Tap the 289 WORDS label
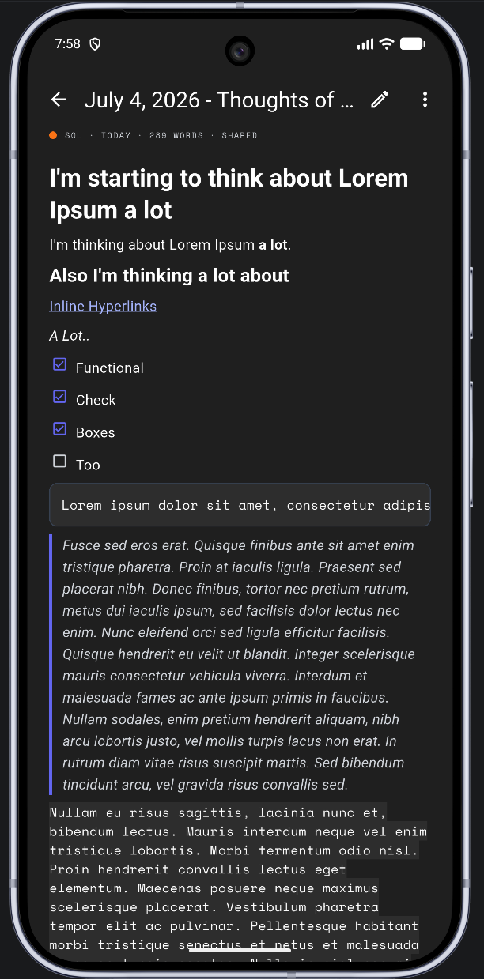 tap(176, 135)
